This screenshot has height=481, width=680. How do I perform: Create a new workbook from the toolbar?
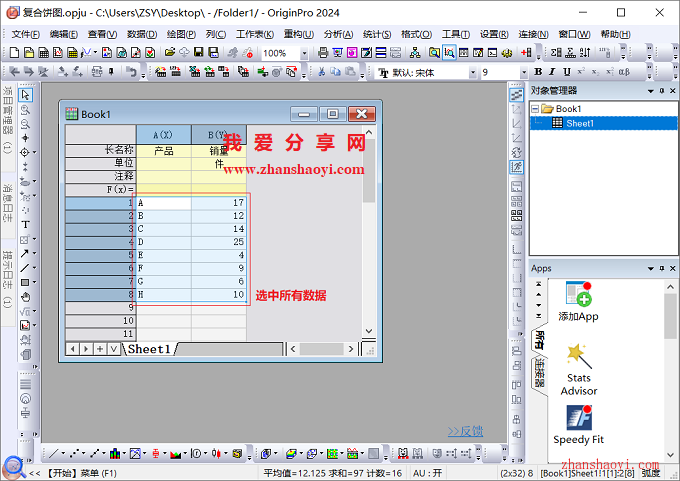(44, 53)
